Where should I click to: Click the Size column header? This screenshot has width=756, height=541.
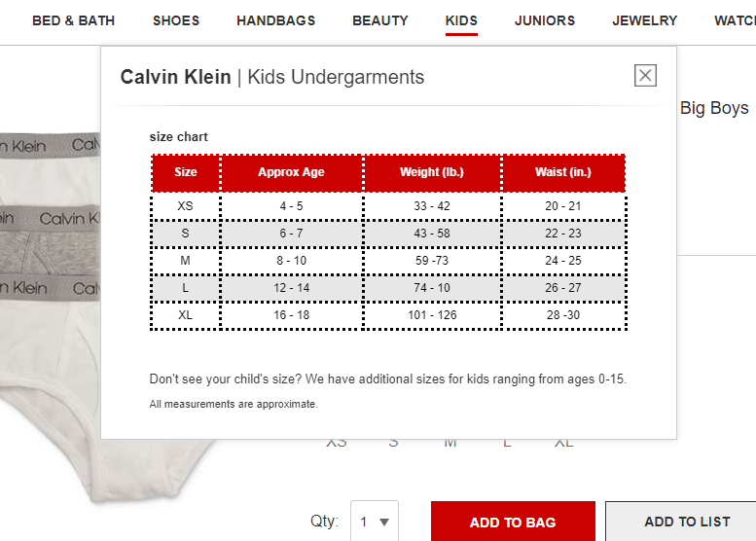186,172
